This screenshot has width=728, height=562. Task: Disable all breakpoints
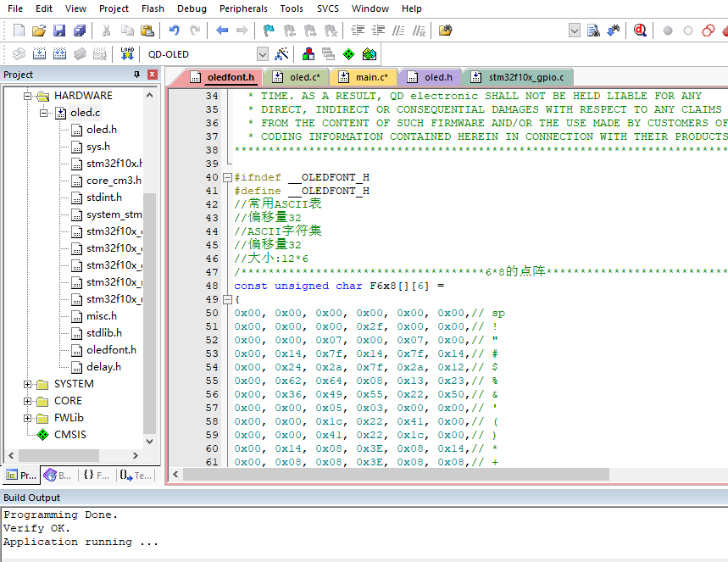point(708,29)
